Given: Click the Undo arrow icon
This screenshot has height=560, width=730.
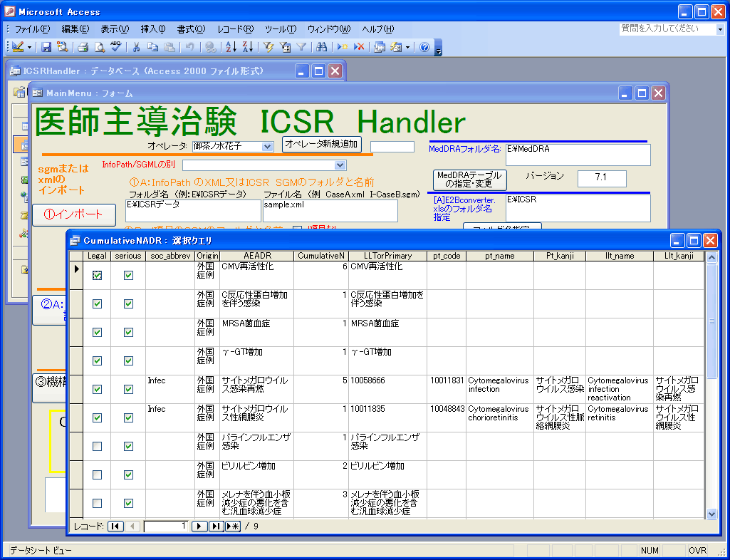Looking at the screenshot, I should [x=189, y=47].
